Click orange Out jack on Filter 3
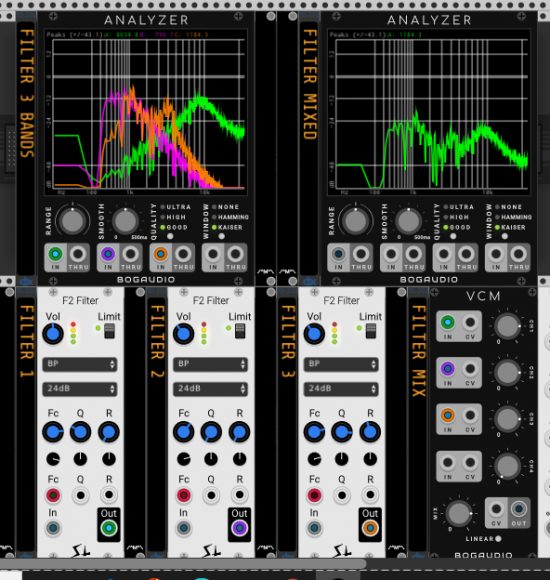This screenshot has height=580, width=550. [x=370, y=528]
